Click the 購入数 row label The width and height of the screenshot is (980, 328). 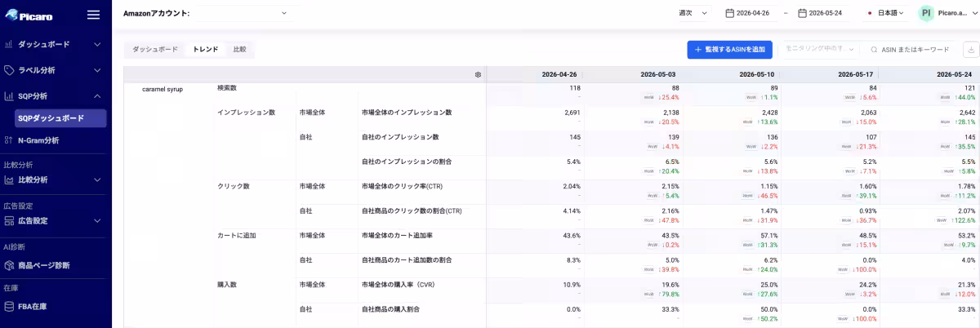click(x=227, y=284)
